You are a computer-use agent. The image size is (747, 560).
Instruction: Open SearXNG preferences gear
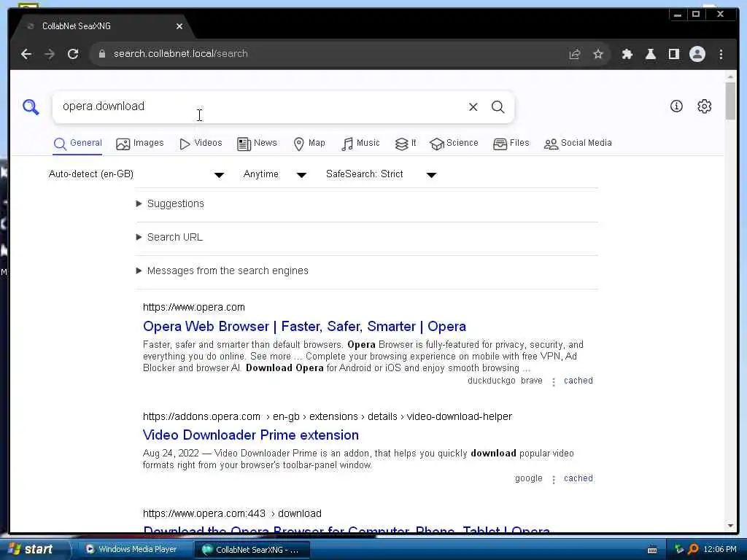pyautogui.click(x=704, y=106)
